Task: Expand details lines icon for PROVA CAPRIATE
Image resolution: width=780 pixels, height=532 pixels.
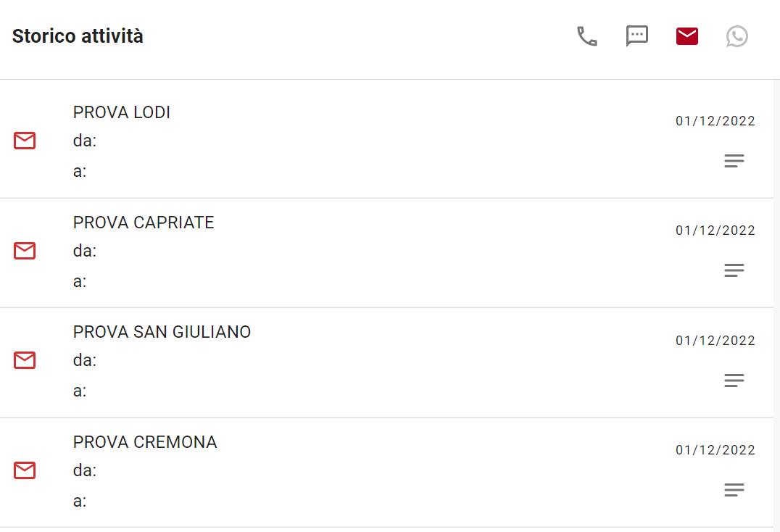Action: (x=734, y=270)
